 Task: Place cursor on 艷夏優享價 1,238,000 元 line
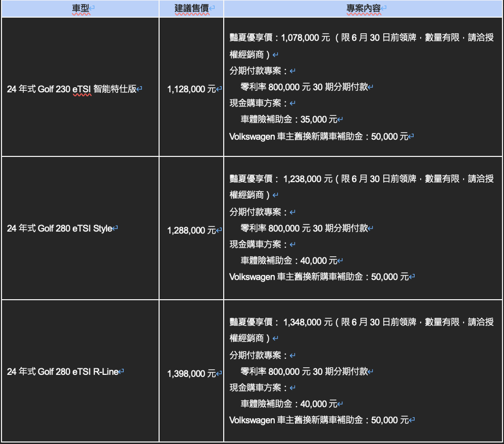303,179
